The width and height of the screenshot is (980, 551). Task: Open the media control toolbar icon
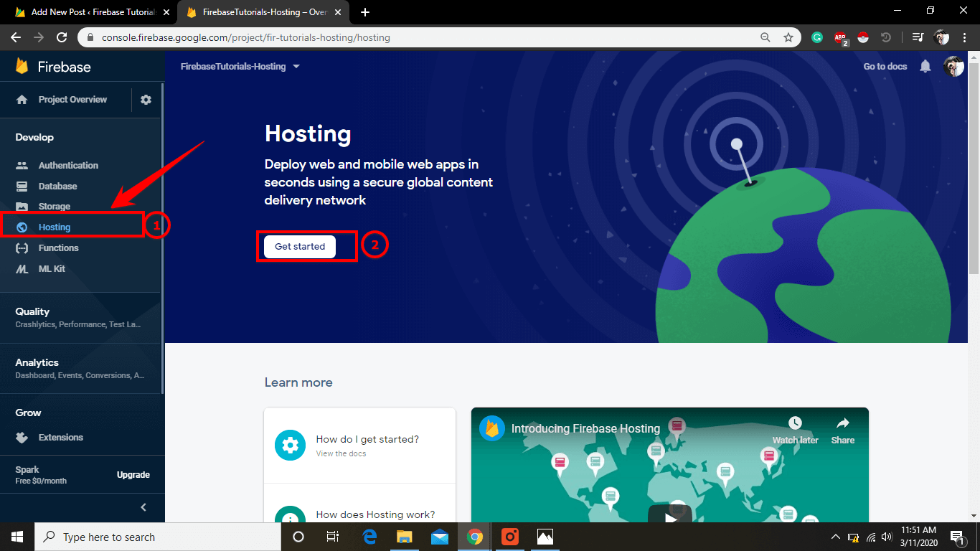coord(917,37)
